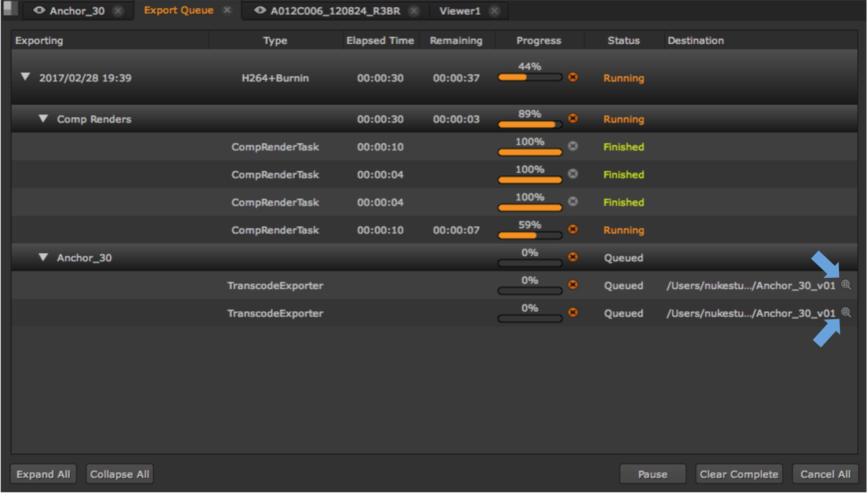Cancel the second queued TranscodeExporter task

pyautogui.click(x=573, y=312)
